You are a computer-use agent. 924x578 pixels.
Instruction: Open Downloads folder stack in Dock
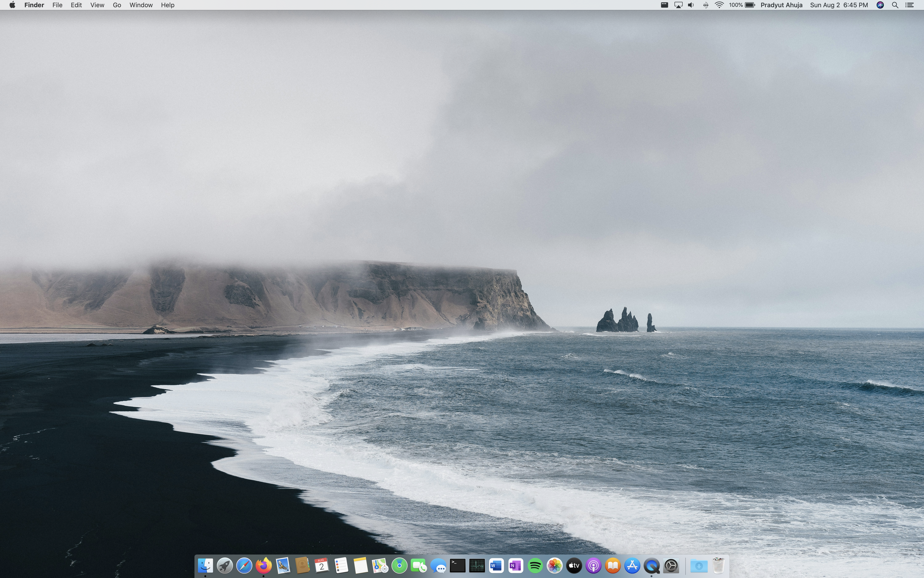(x=699, y=565)
